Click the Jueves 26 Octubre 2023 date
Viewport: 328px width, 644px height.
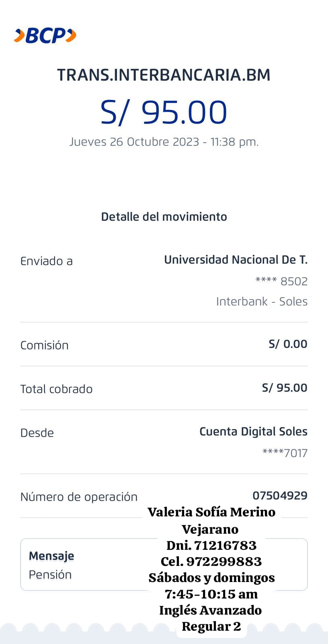click(x=164, y=142)
